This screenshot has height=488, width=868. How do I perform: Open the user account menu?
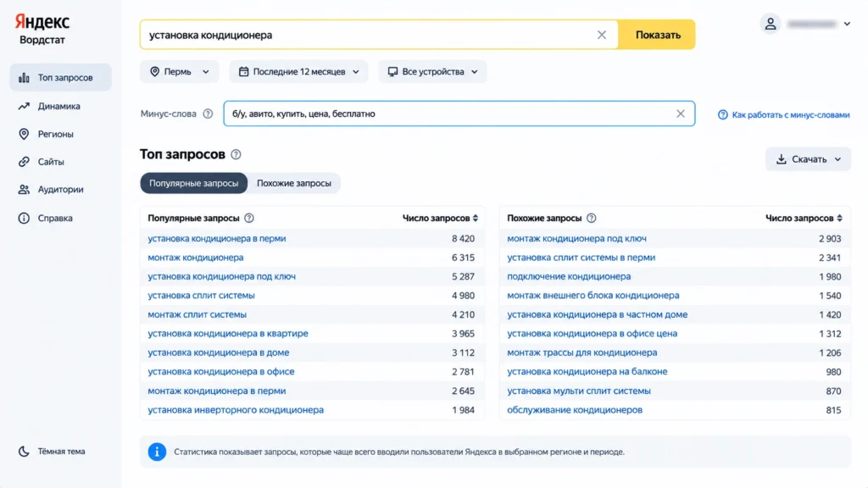(847, 24)
